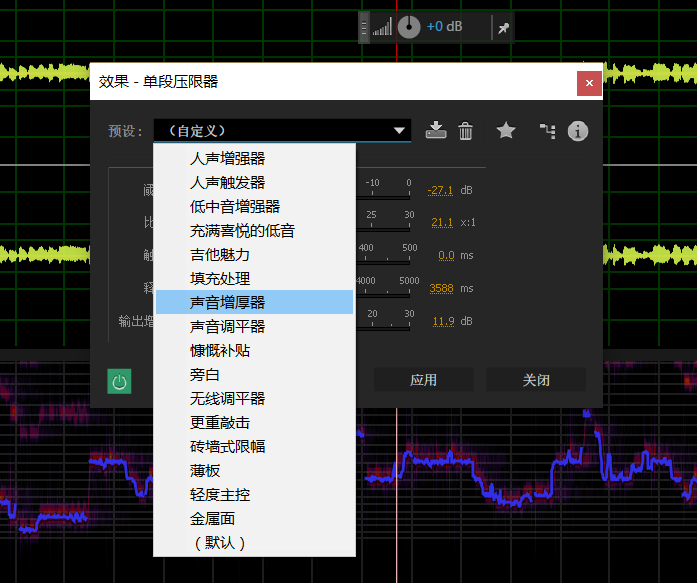This screenshot has height=583, width=697.
Task: Click the HUD volume knob
Action: coord(409,28)
